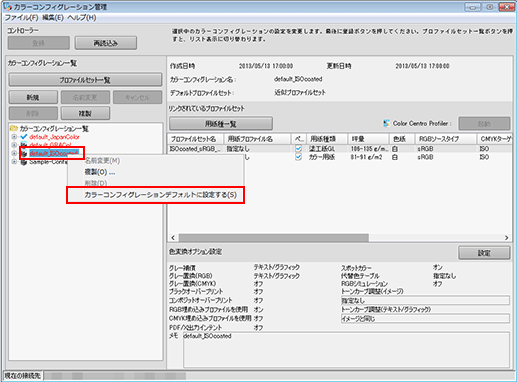517x382 pixels.
Task: Select the カラーコンフィグレーション一覧 root tree node
Action: tap(54, 129)
